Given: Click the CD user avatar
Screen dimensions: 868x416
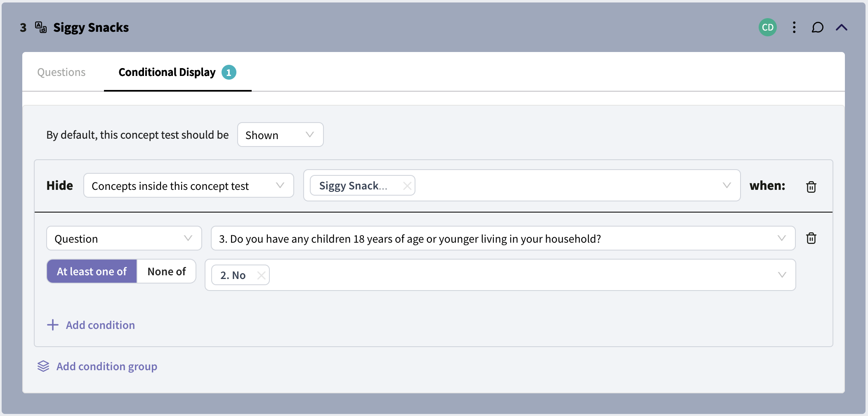Looking at the screenshot, I should coord(768,27).
